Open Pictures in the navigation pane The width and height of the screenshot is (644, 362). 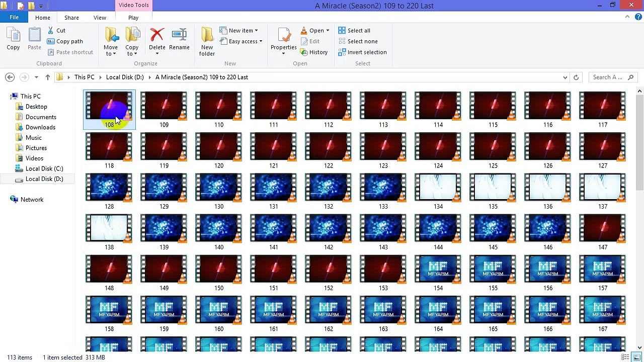(36, 148)
